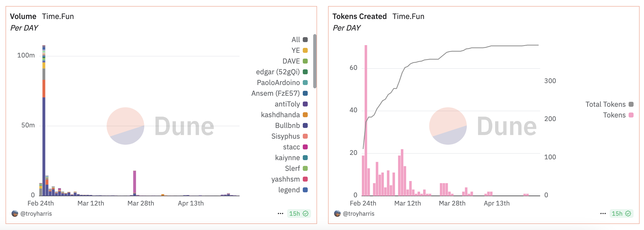Toggle the All series in legend
Viewport: 644px width, 230px height.
[296, 40]
